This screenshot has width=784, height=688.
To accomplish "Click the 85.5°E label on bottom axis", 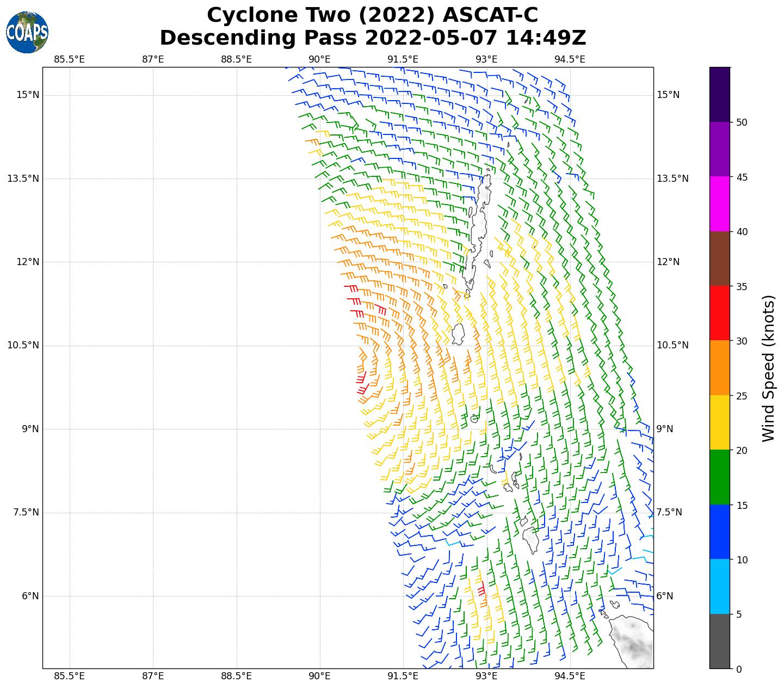I will 70,677.
